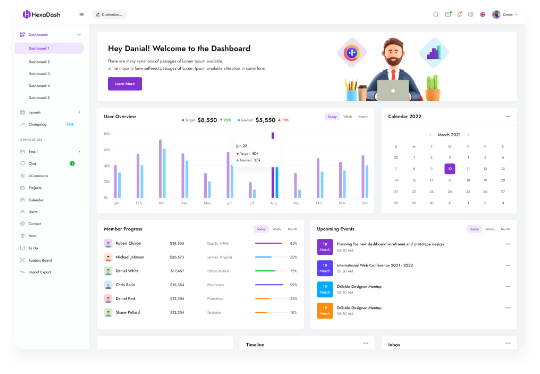Select Dashboard 4 in sidebar

(x=39, y=86)
